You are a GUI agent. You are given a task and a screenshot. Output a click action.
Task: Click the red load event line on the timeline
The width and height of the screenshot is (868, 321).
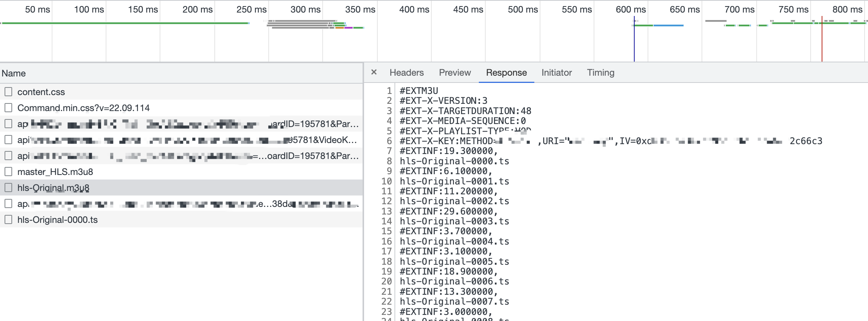coord(822,38)
